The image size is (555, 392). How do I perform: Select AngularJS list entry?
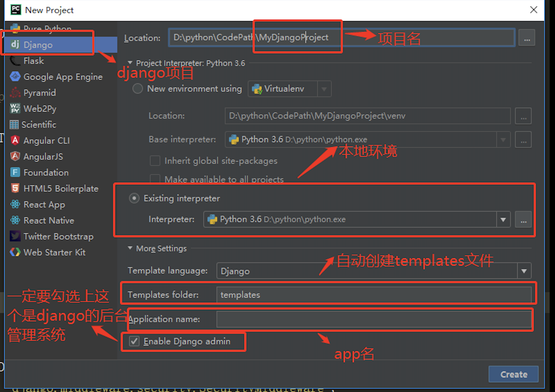(61, 156)
